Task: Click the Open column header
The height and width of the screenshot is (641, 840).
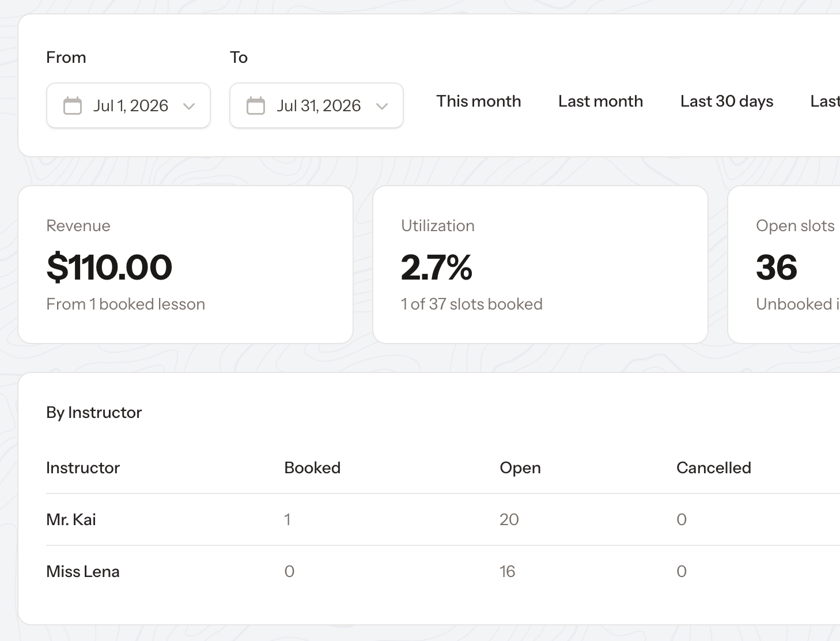Action: [520, 468]
